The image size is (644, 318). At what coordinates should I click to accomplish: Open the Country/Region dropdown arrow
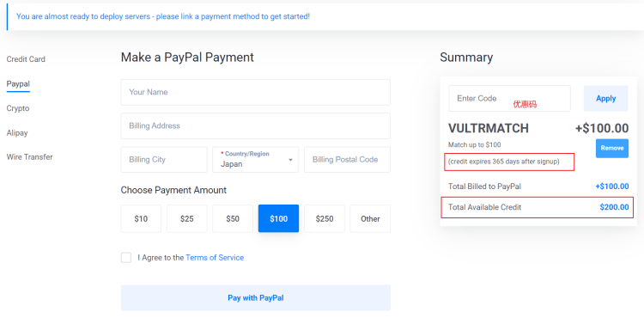point(290,160)
